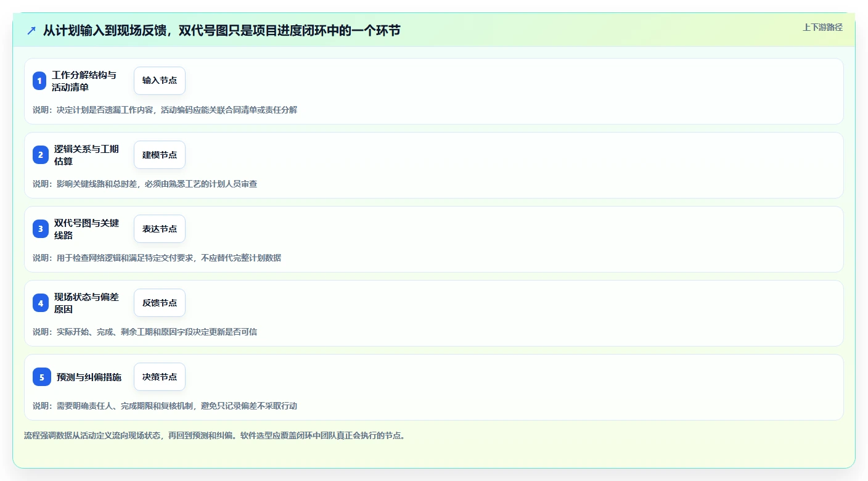Click the note about 需要明确责任人
The height and width of the screenshot is (481, 868).
point(165,406)
